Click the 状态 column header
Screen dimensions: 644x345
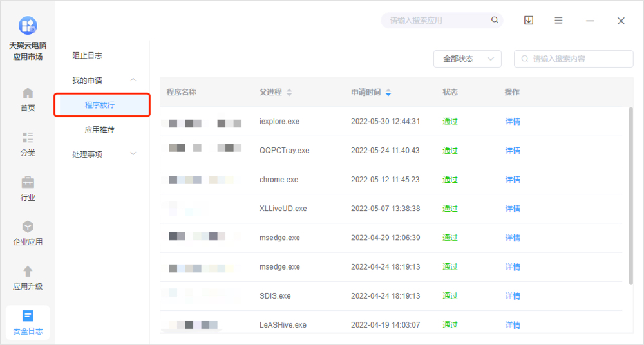tap(450, 92)
